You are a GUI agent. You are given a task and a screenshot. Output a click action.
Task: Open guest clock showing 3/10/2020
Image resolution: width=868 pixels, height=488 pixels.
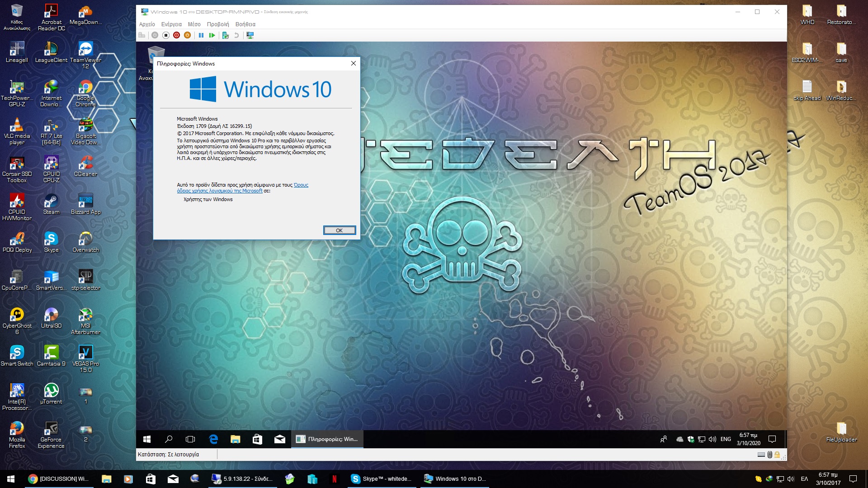(x=749, y=439)
